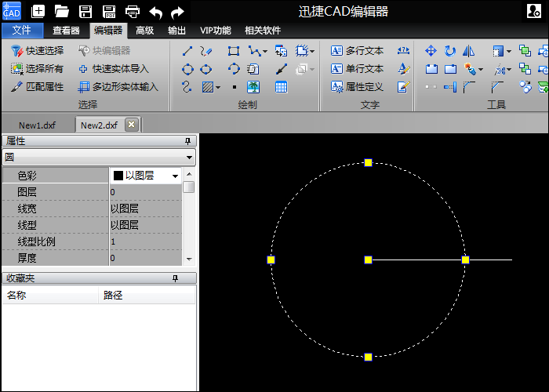
Task: Switch to the 输出 ribbon tab
Action: click(x=176, y=31)
